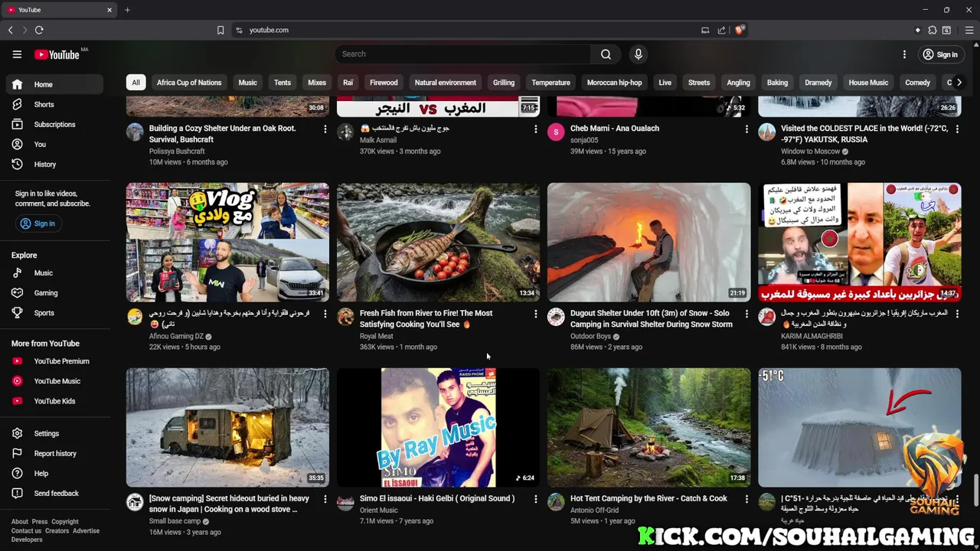
Task: Open Sports under Explore
Action: [54, 313]
